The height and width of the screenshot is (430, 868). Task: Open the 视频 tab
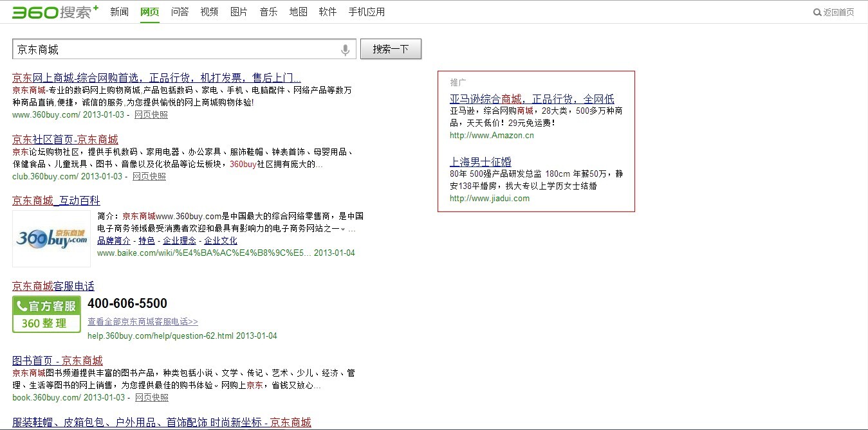click(209, 12)
